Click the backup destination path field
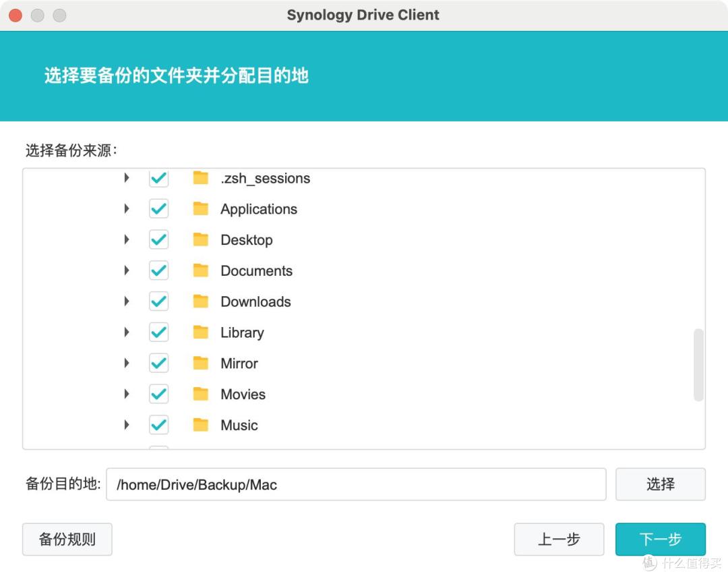The width and height of the screenshot is (728, 578). point(356,484)
